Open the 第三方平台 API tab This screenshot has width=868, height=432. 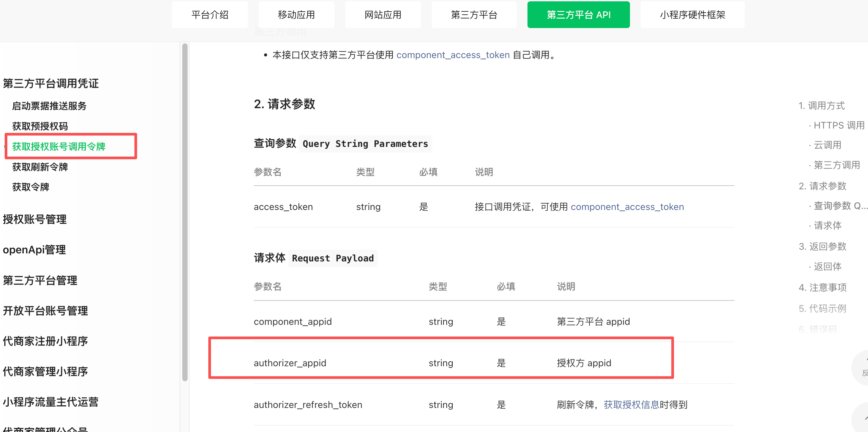[x=578, y=15]
